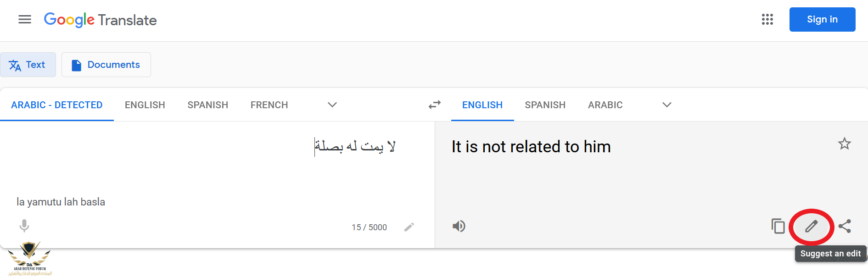The height and width of the screenshot is (277, 868).
Task: Open the main hamburger menu
Action: click(25, 19)
